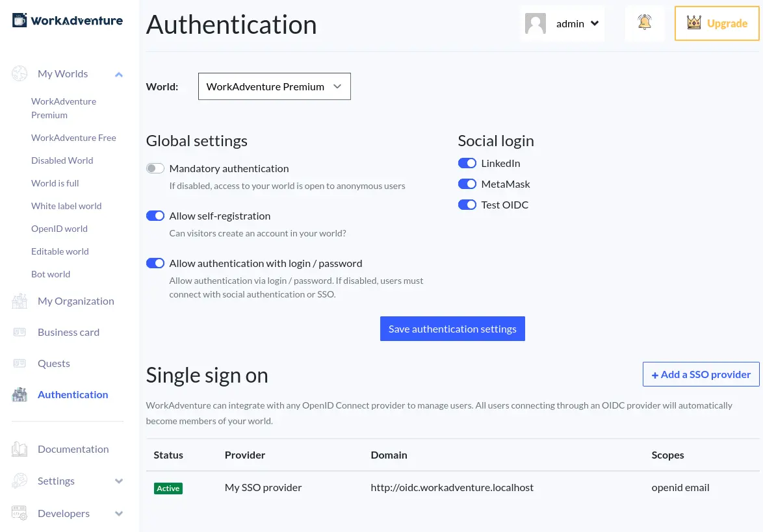Open the admin user menu
This screenshot has width=763, height=532.
(562, 23)
